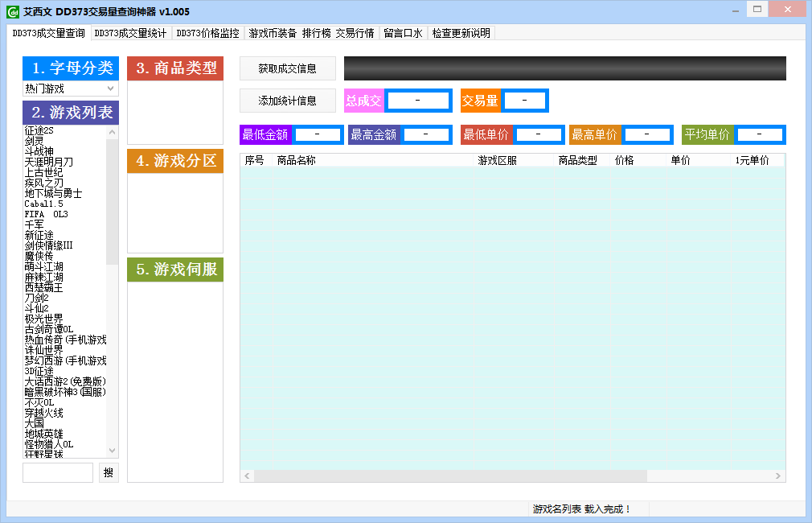Select the 游戏币装备 排行榜 交易行情 tab

tap(311, 33)
